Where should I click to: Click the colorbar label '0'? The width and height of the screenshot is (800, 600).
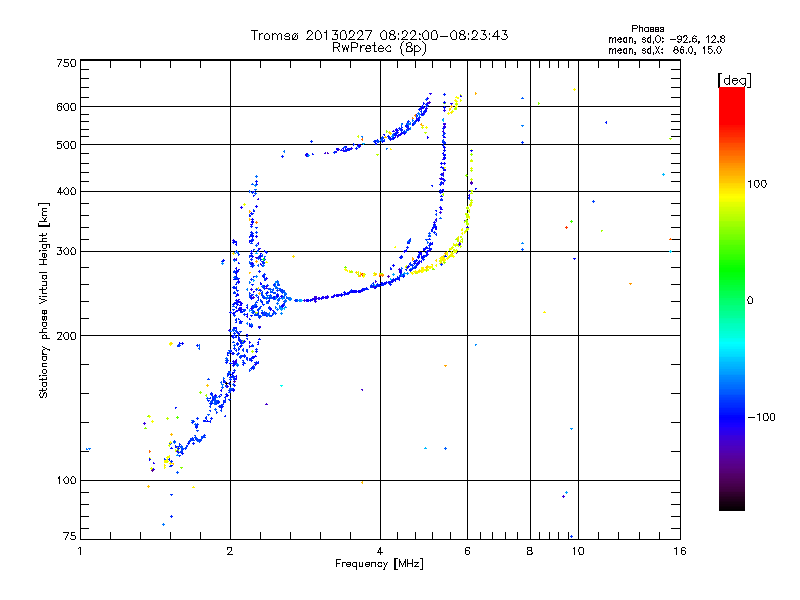tap(750, 301)
